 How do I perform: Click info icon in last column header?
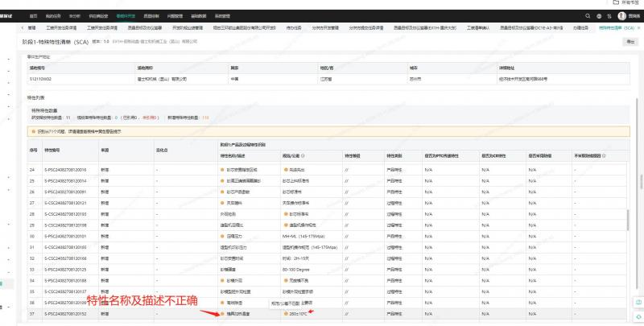coord(605,156)
